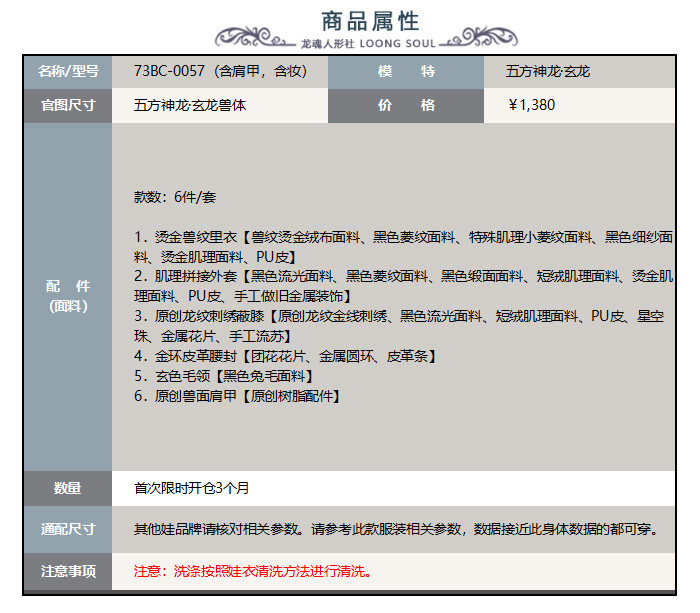Click item 3 原创龙纹刺绣蔽膝 line

pos(399,326)
